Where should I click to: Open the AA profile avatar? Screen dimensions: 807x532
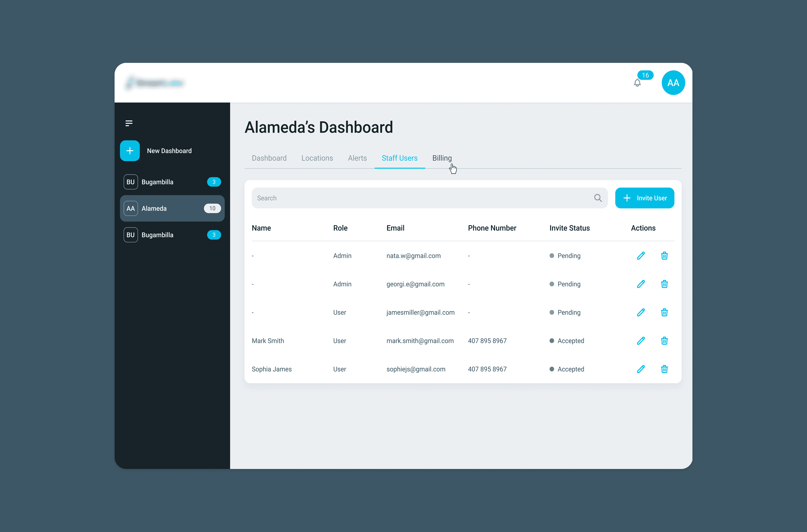coord(673,83)
